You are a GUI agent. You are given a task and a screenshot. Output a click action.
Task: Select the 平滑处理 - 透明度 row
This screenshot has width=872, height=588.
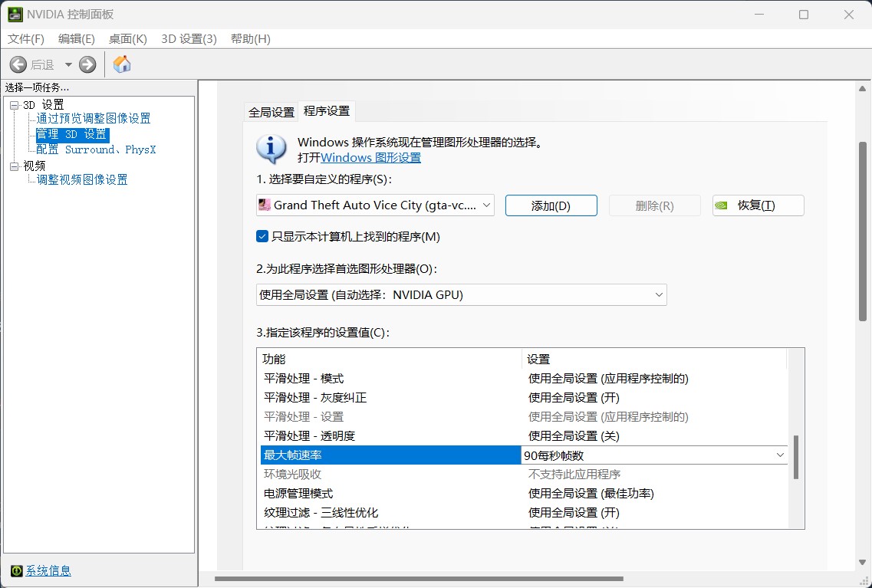pyautogui.click(x=524, y=436)
